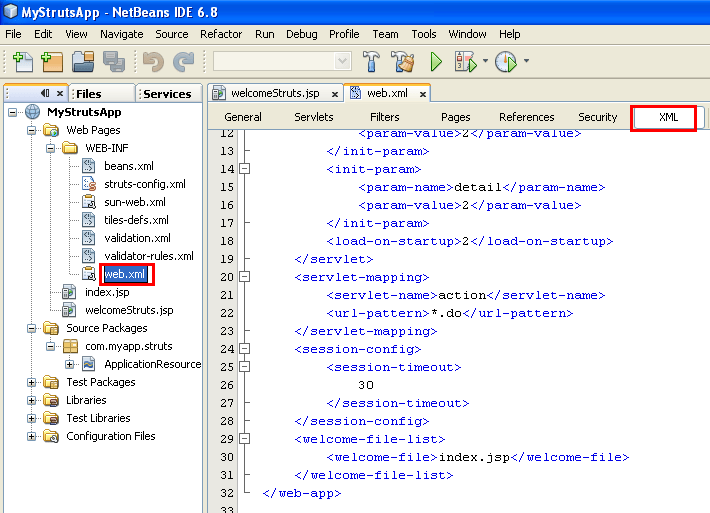Close the Projects panel tab
Screen dimensions: 710x513
60,94
